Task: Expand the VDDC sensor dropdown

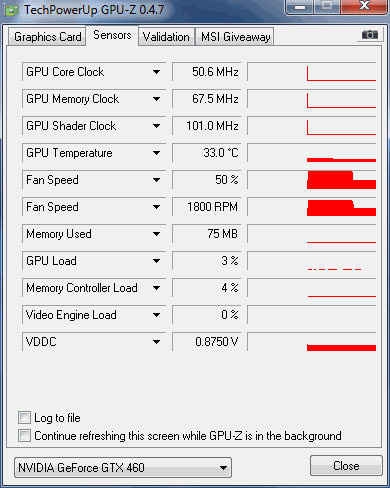Action: tap(156, 342)
